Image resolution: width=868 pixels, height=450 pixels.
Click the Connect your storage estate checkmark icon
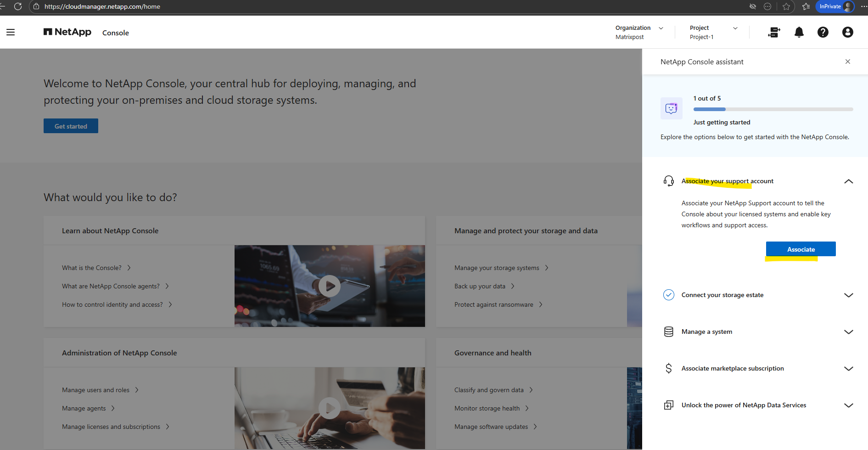[669, 295]
